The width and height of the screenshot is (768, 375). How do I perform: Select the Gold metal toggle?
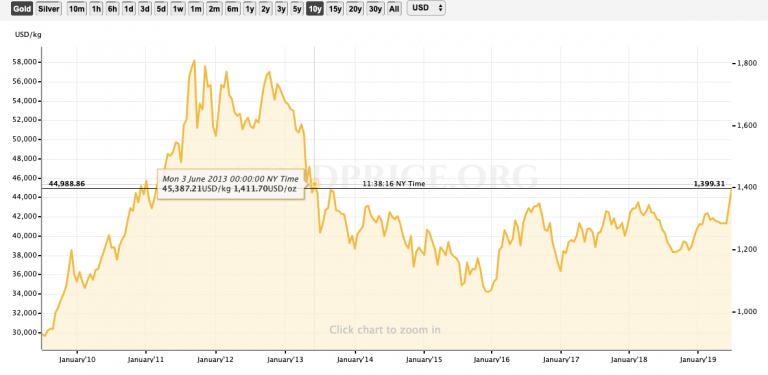[x=23, y=9]
